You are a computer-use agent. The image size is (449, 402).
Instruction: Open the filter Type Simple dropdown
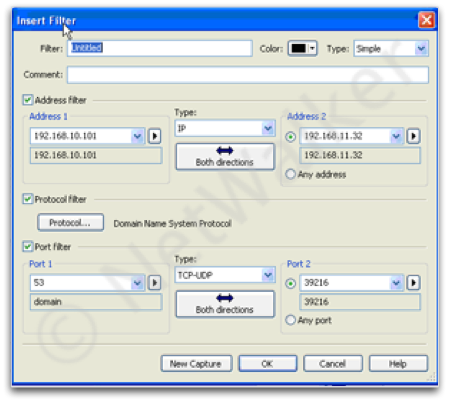pyautogui.click(x=391, y=49)
